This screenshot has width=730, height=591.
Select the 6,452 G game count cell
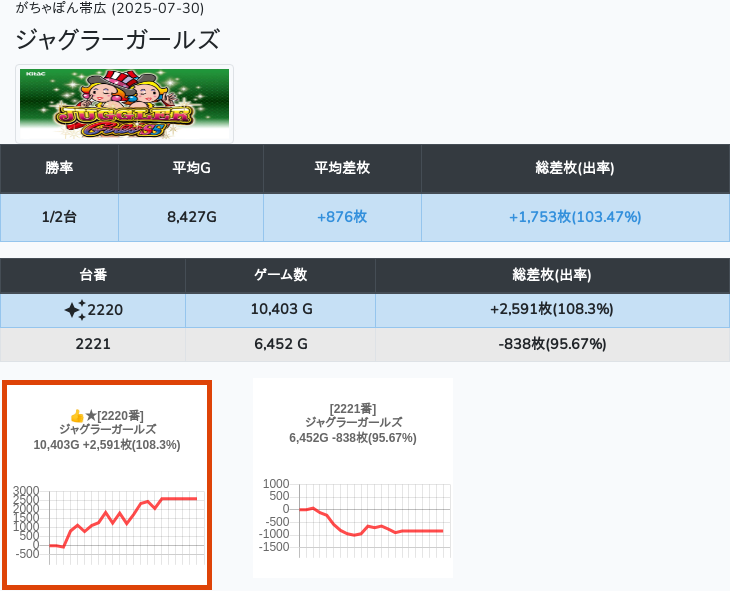(x=280, y=345)
